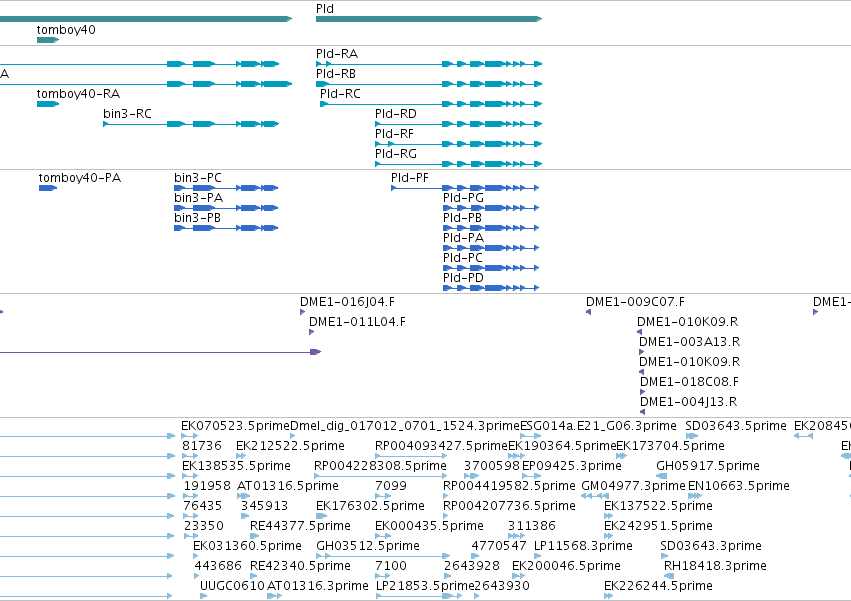This screenshot has height=601, width=851.
Task: Select EST EK176302.5prime
Action: point(321,516)
